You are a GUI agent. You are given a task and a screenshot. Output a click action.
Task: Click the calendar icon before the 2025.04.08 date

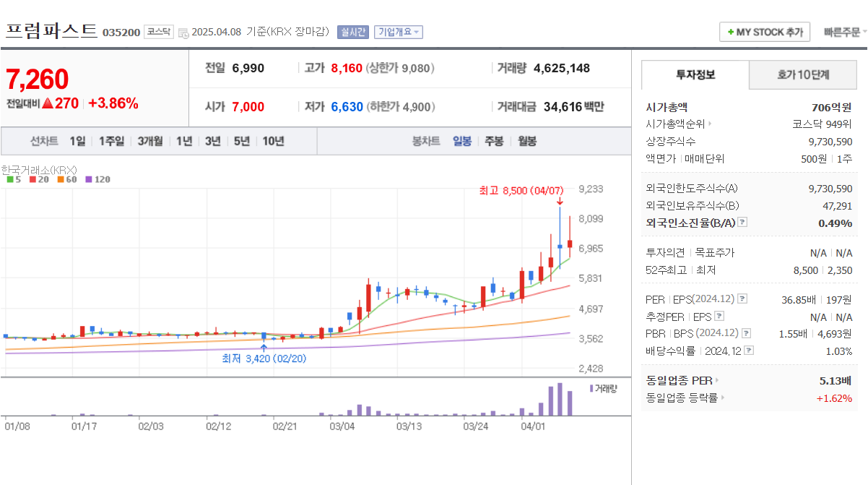(183, 33)
